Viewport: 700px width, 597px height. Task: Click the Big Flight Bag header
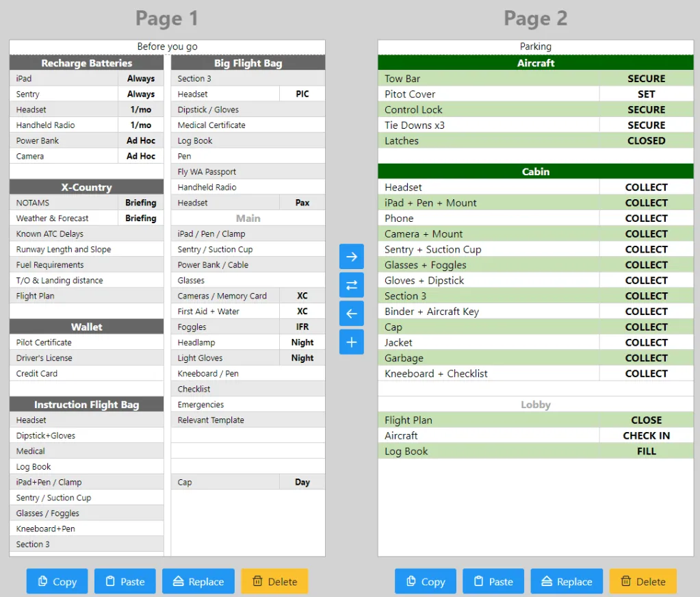click(248, 63)
